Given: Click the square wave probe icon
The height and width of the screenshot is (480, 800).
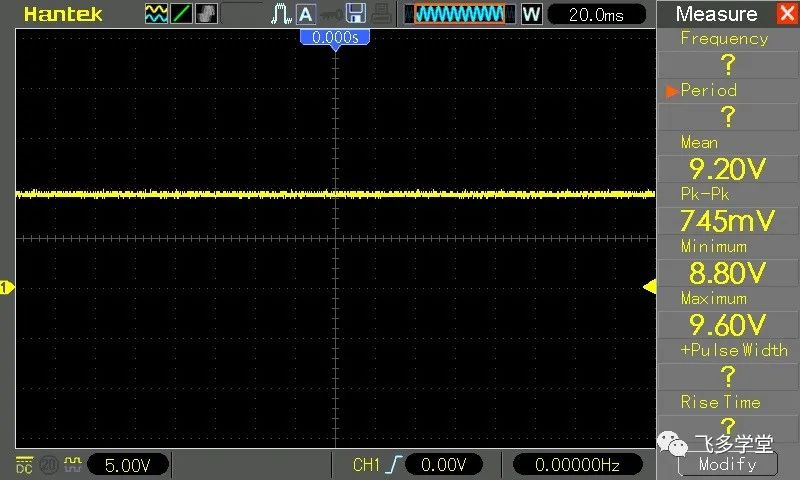Looking at the screenshot, I should (x=73, y=464).
